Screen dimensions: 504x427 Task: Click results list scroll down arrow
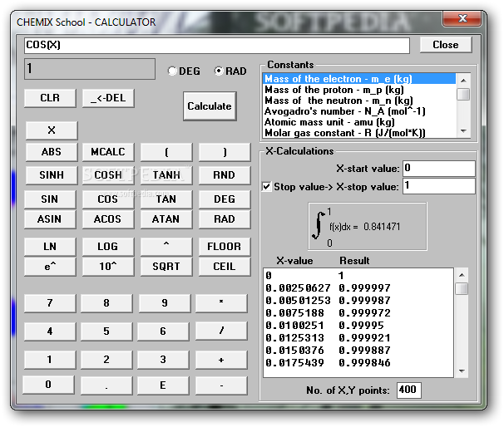pyautogui.click(x=462, y=371)
